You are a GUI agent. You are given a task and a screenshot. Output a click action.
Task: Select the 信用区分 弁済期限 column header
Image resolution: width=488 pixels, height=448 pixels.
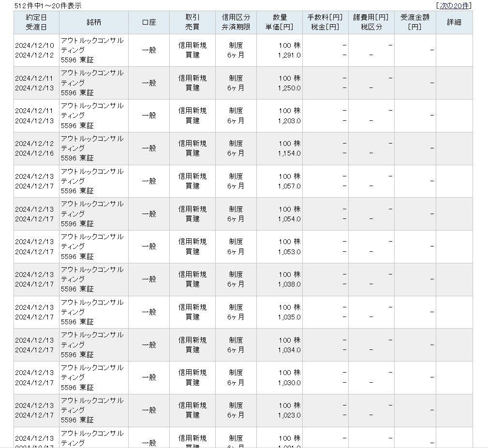[x=236, y=22]
